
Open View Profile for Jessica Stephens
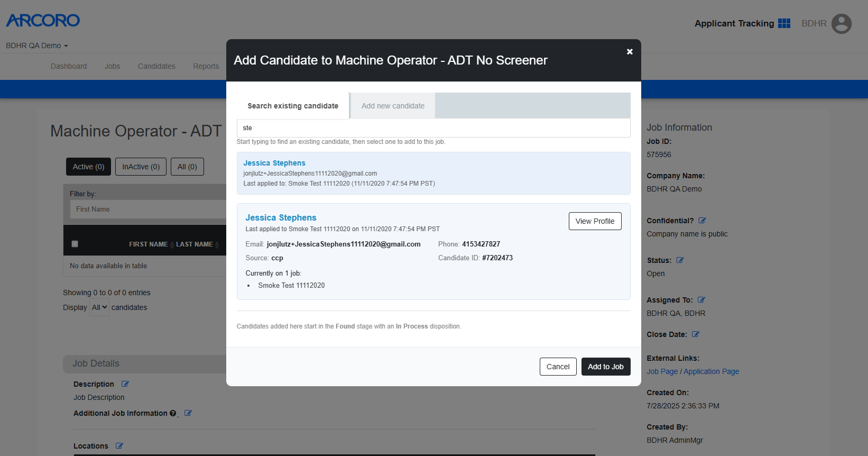(x=595, y=221)
